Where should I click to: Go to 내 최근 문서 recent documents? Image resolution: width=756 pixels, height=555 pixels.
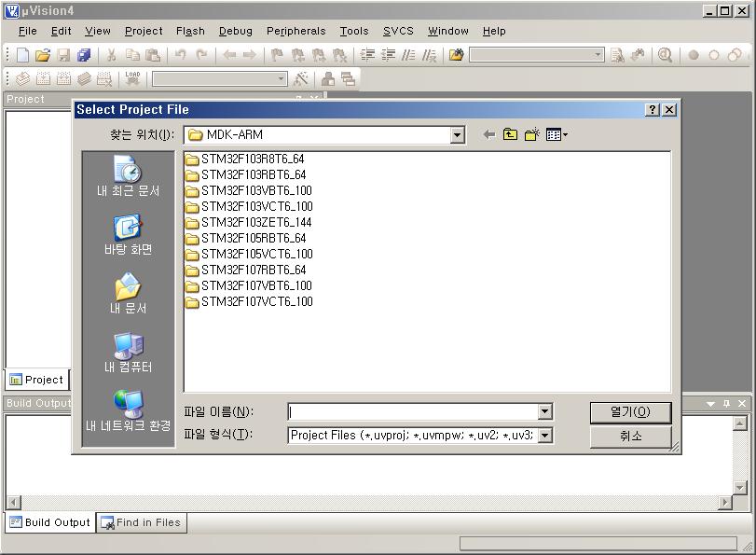click(x=128, y=175)
